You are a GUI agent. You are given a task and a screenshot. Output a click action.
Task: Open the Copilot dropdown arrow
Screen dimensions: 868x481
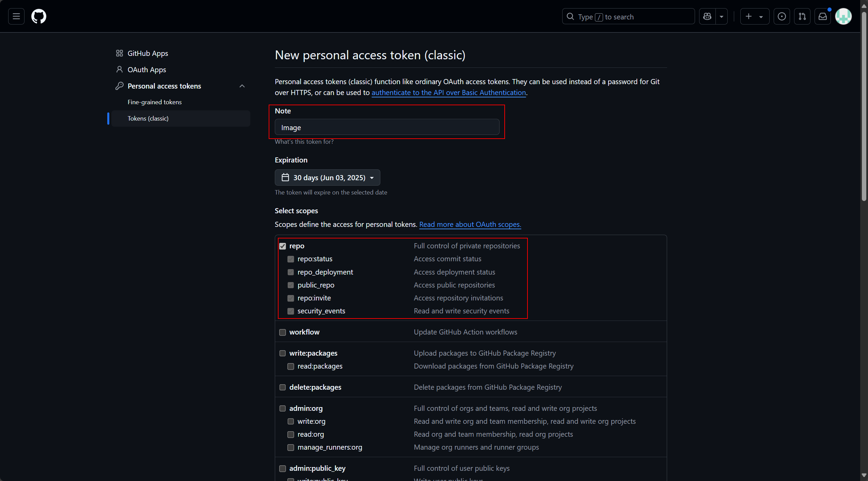pos(721,16)
